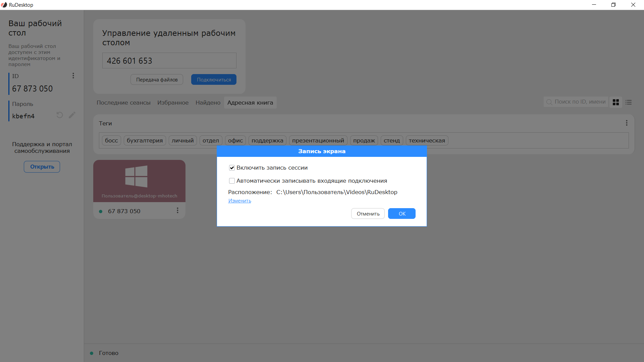Viewport: 644px width, 362px height.
Task: Switch to grid view icon
Action: click(616, 102)
